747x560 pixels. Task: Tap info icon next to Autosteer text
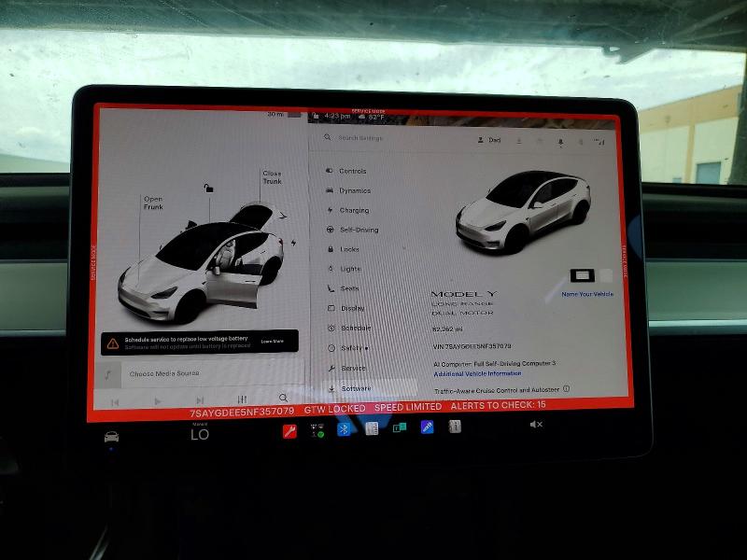(x=566, y=388)
